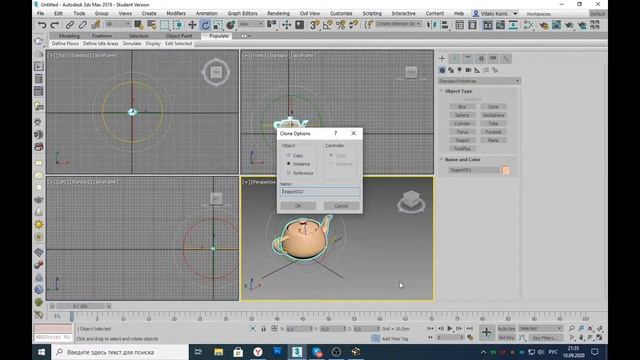Switch to the Object Paint ribbon tab
This screenshot has height=360, width=640.
click(179, 36)
